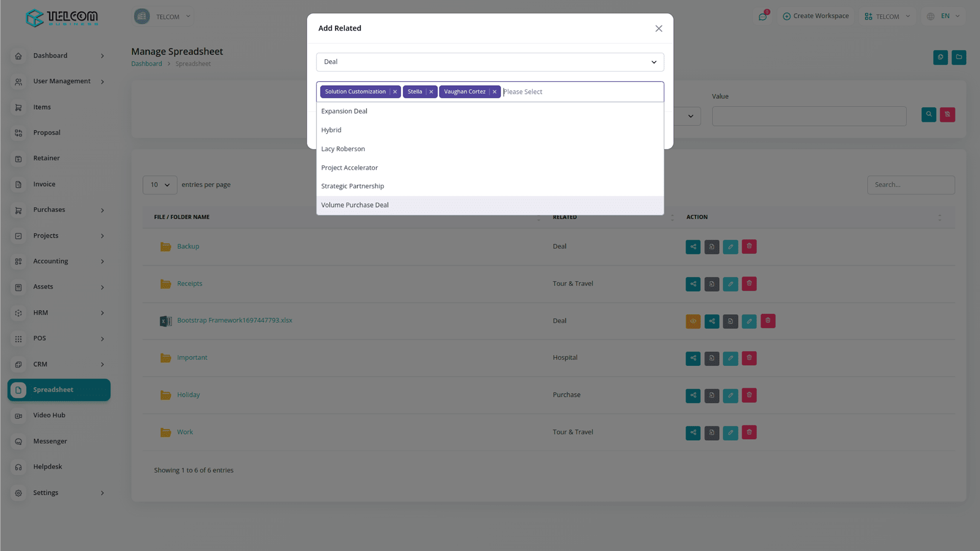Click the Create Workspace button
This screenshot has height=551, width=980.
(x=816, y=16)
